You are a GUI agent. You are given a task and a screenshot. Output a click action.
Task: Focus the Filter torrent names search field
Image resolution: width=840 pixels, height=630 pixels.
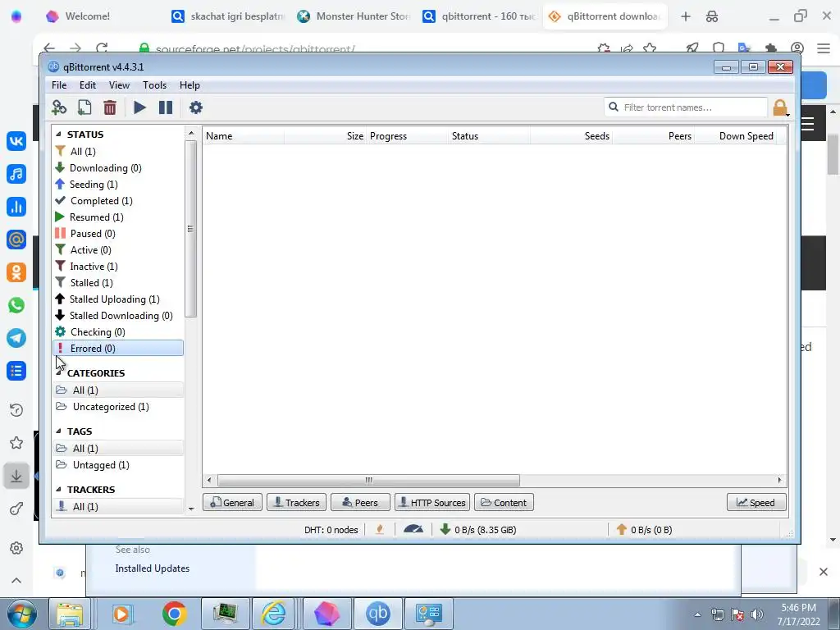[686, 107]
